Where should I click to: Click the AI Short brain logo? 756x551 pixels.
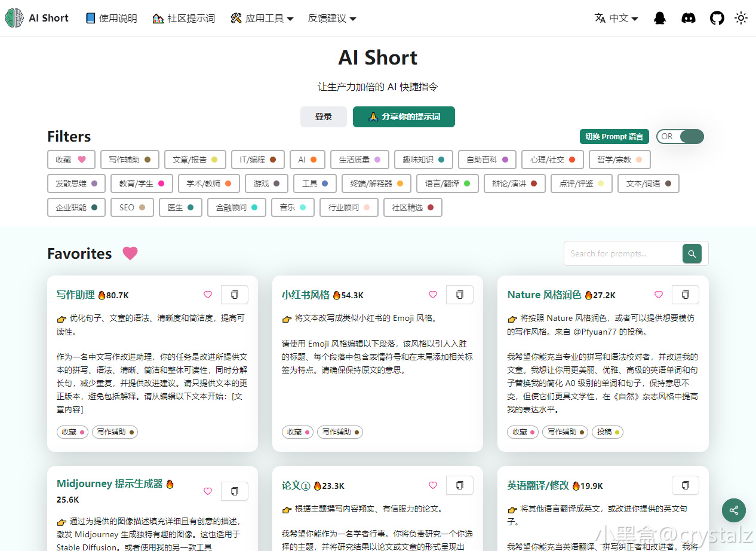(x=14, y=18)
